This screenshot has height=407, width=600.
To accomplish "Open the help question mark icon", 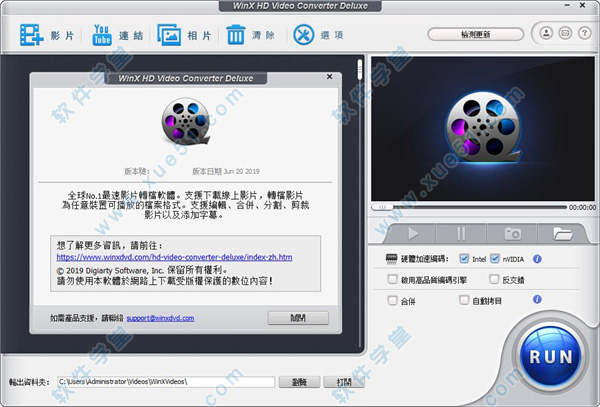I will 584,33.
